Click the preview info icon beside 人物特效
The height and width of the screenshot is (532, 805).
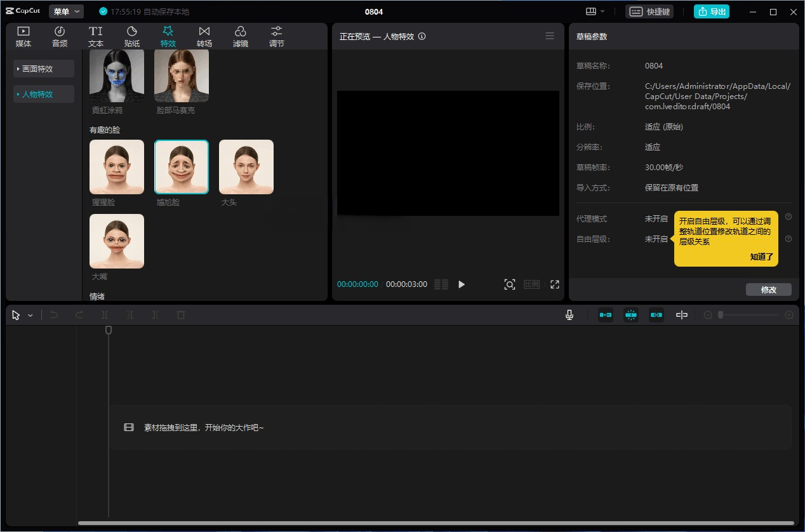click(x=422, y=36)
